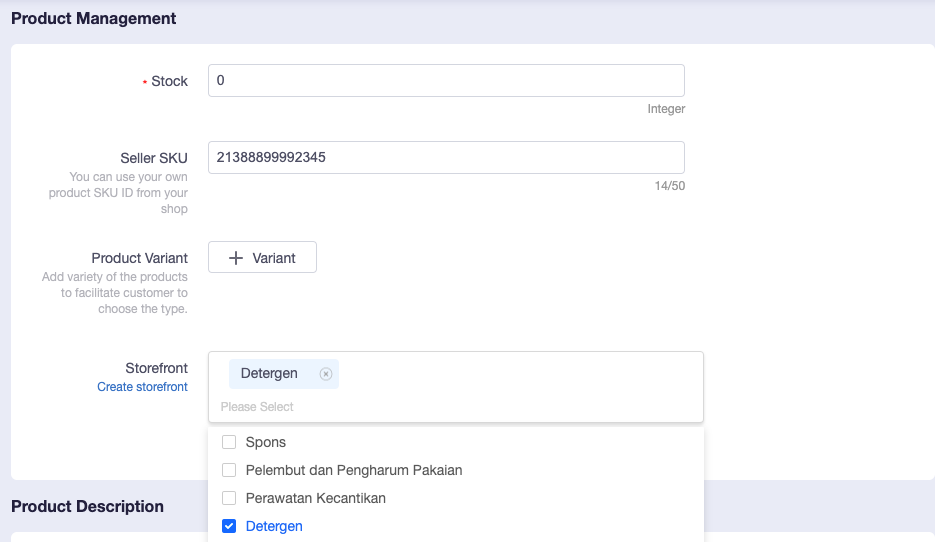Click the Product Description section heading
Image resolution: width=935 pixels, height=542 pixels.
(87, 506)
